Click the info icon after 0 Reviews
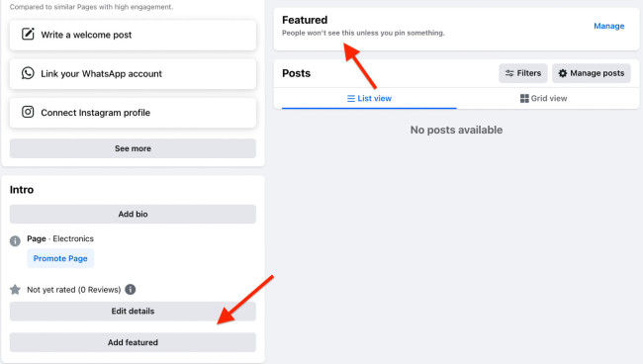Image resolution: width=643 pixels, height=364 pixels. click(x=130, y=290)
